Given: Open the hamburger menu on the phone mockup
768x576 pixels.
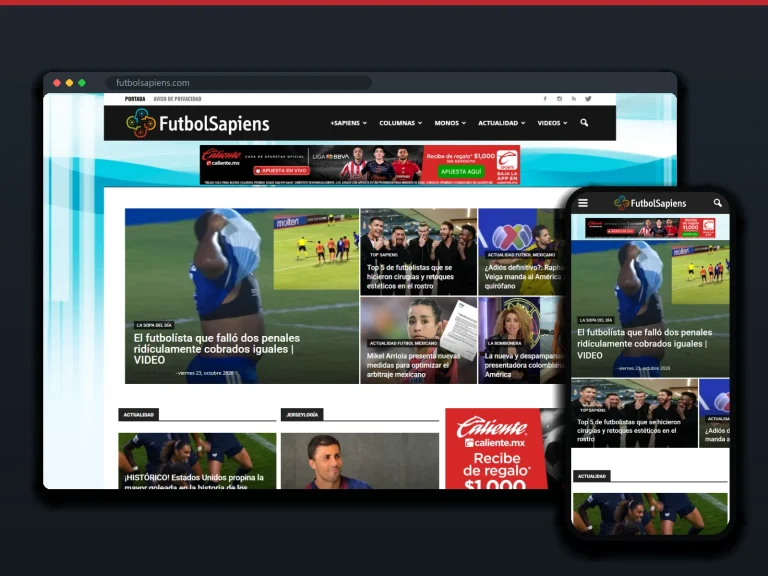Looking at the screenshot, I should point(583,203).
